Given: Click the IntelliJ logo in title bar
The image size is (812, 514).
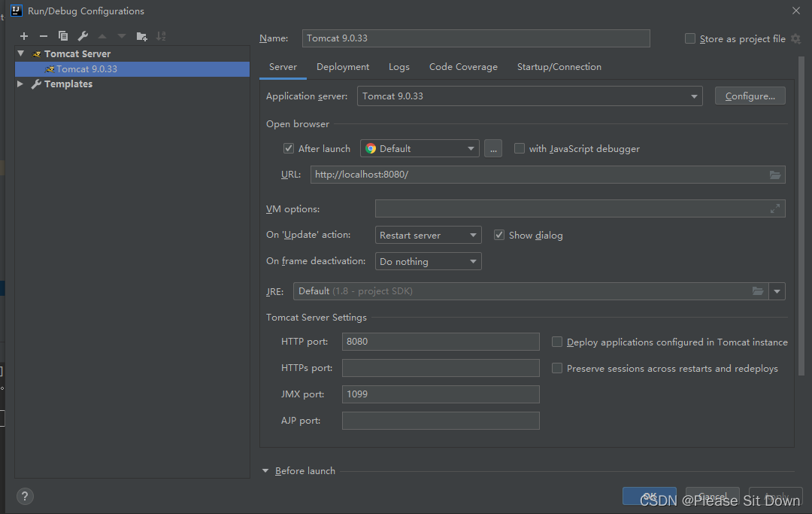Looking at the screenshot, I should 17,11.
